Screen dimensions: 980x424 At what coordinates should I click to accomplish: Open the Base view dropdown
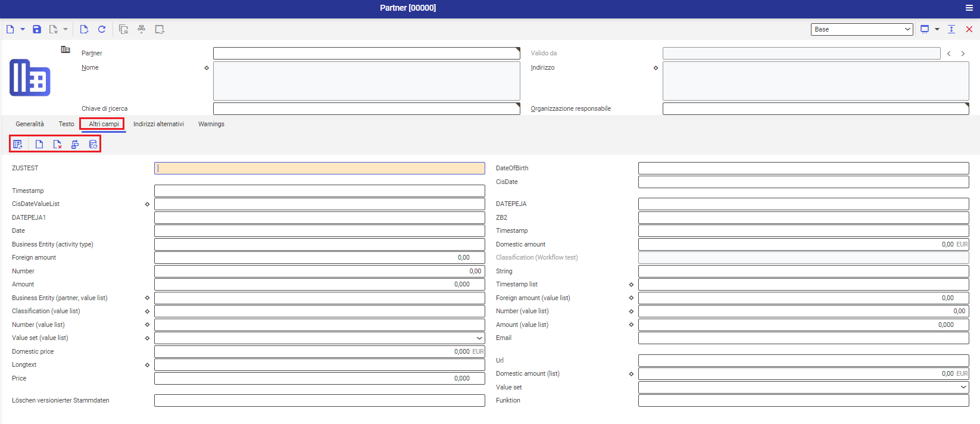(x=862, y=29)
